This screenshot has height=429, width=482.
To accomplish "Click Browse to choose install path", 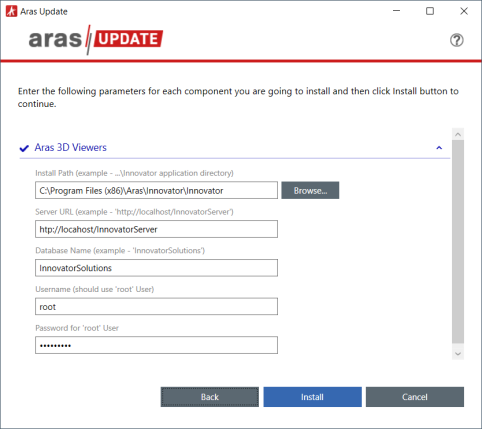I will click(x=310, y=190).
